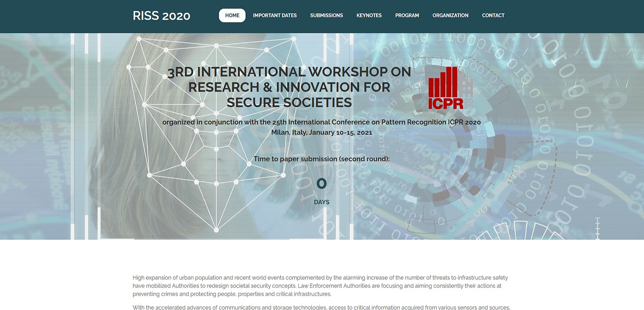Image resolution: width=644 pixels, height=310 pixels.
Task: Go to the Submissions menu item
Action: pyautogui.click(x=326, y=15)
